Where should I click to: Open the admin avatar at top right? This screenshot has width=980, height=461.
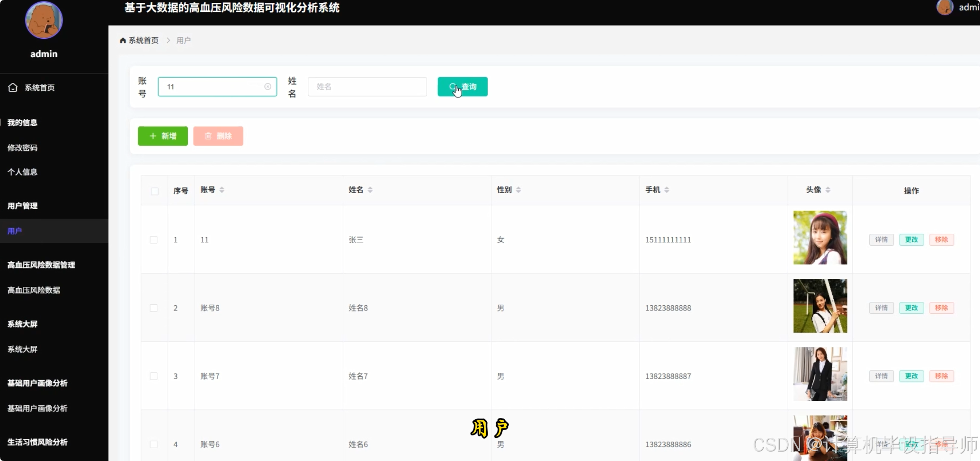pyautogui.click(x=944, y=8)
